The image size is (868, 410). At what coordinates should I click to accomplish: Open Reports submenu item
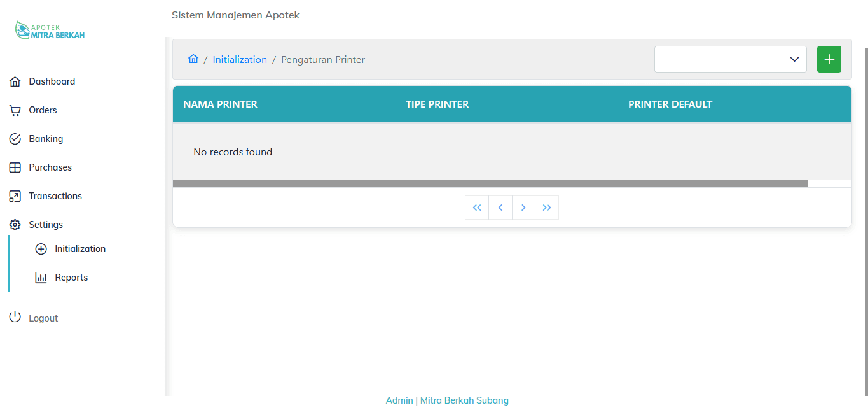click(71, 278)
